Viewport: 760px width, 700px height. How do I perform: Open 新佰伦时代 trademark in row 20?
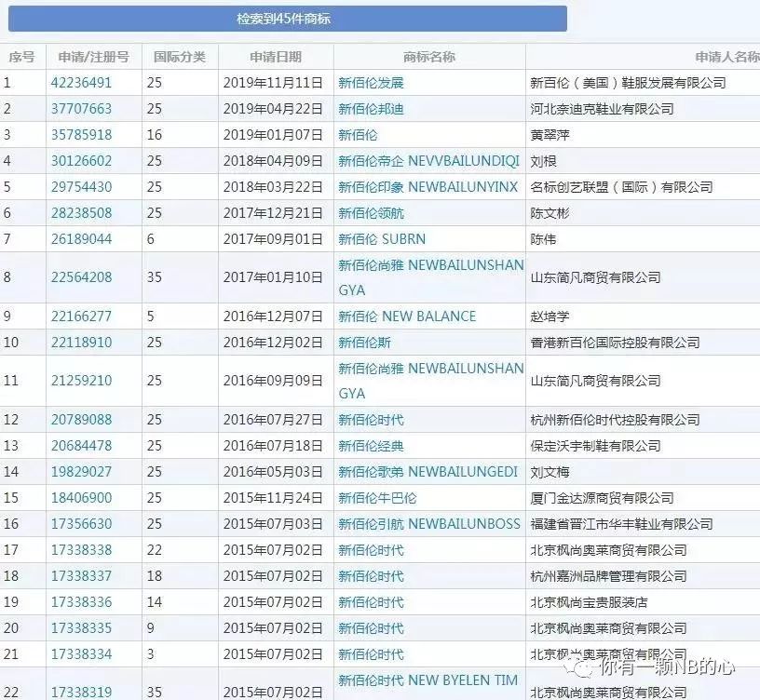coord(371,628)
